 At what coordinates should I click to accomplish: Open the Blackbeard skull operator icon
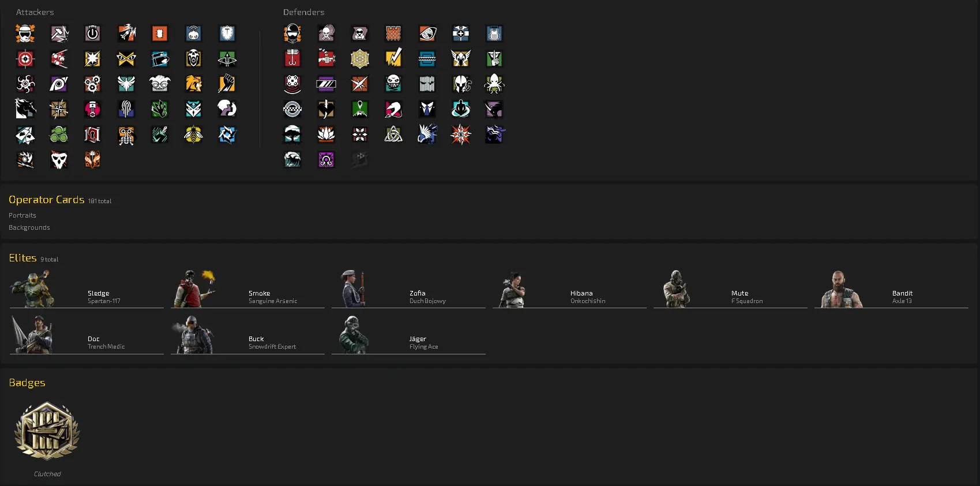pyautogui.click(x=193, y=59)
